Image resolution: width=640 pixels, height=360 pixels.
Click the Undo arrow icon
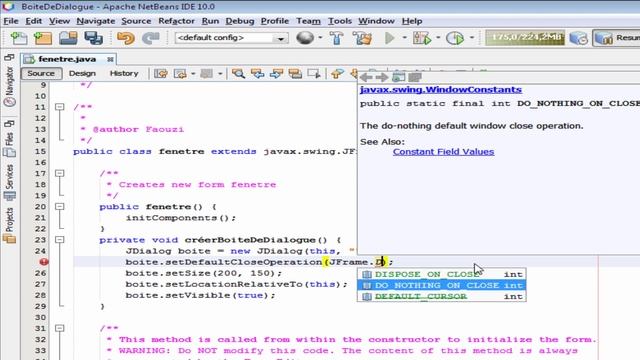click(125, 38)
